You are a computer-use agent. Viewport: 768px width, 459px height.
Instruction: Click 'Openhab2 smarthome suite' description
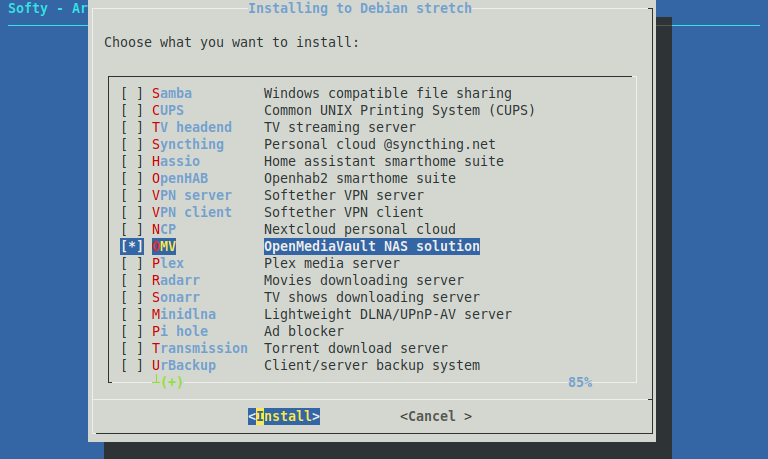(x=360, y=178)
